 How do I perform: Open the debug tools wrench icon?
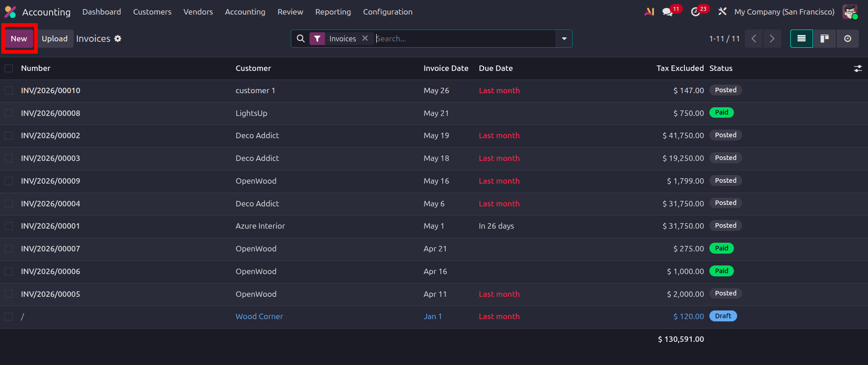pos(722,12)
